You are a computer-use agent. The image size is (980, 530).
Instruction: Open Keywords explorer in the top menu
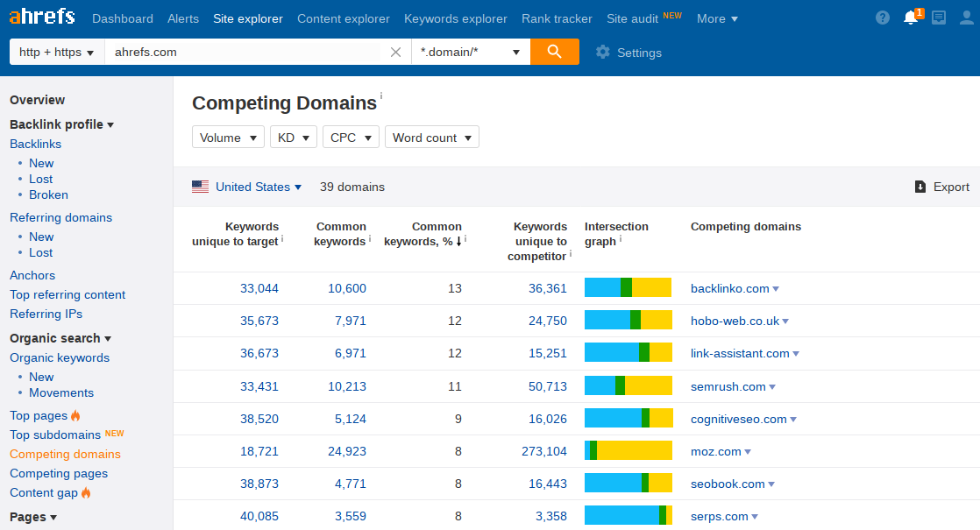coord(456,18)
